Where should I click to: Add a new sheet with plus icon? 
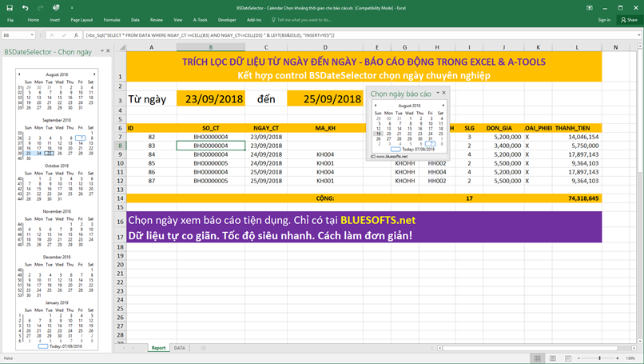pyautogui.click(x=203, y=348)
